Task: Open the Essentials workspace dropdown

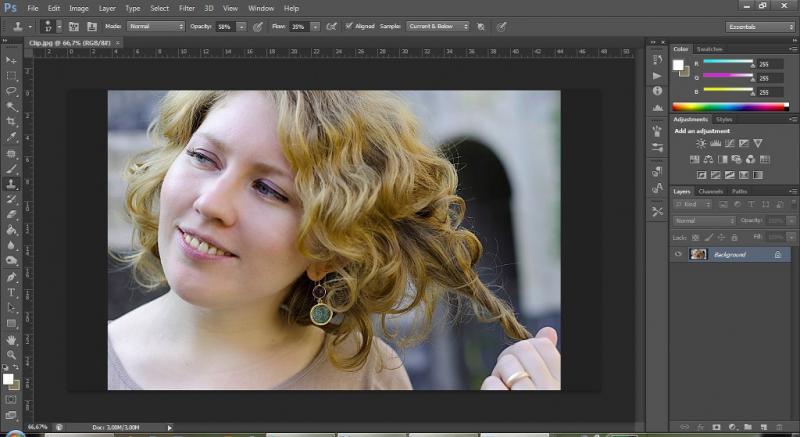Action: point(760,27)
